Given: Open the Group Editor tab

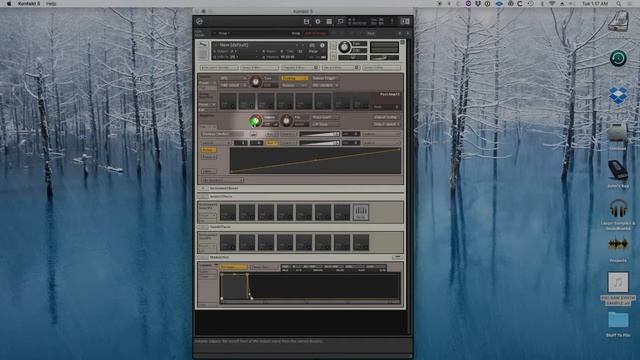Looking at the screenshot, I should [x=259, y=68].
